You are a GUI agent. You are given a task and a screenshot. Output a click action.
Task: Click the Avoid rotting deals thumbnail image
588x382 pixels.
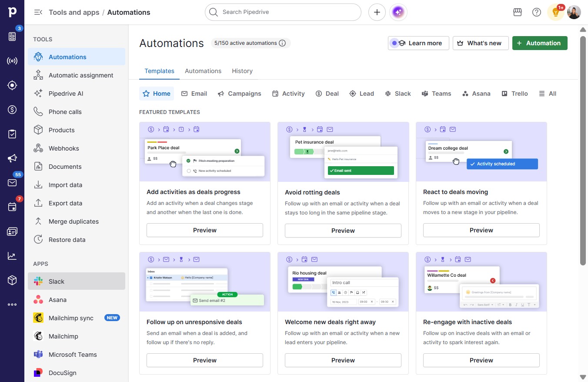[x=343, y=152]
